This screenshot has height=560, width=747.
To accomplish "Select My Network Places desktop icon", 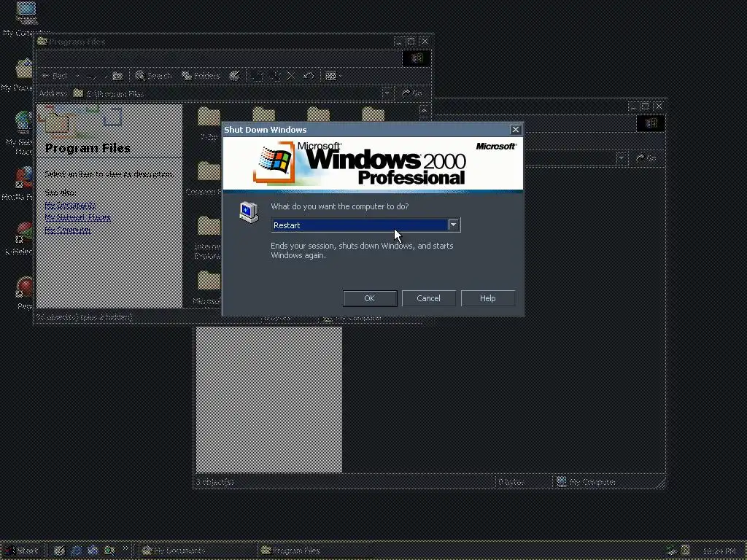I will point(21,133).
